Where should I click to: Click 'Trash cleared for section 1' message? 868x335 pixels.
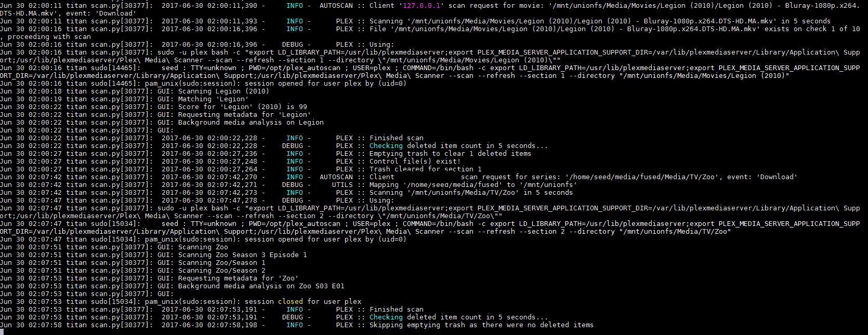pyautogui.click(x=425, y=169)
